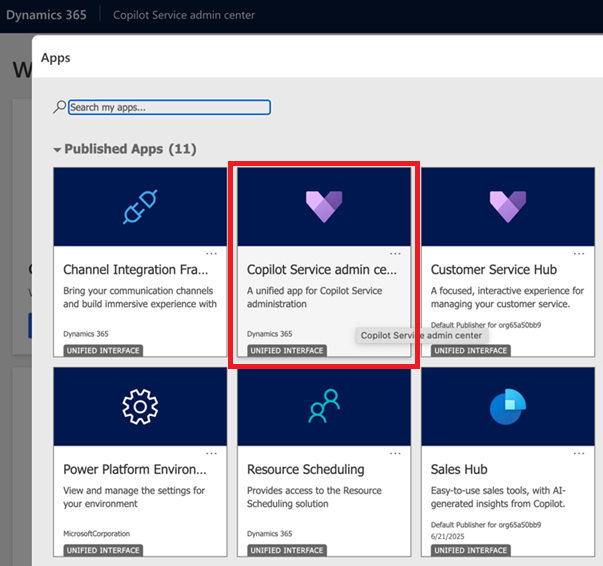Open the Sales Hub pie chart icon
The image size is (603, 566).
point(508,406)
